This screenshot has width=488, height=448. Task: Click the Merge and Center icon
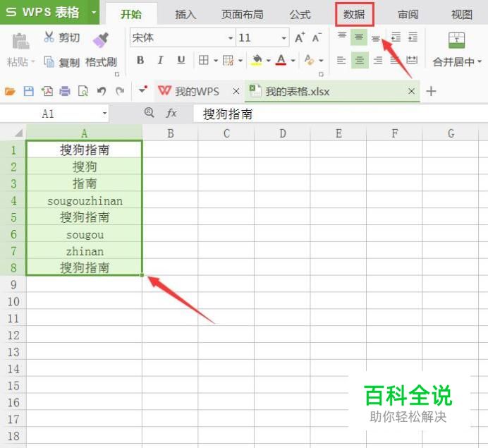tap(456, 40)
